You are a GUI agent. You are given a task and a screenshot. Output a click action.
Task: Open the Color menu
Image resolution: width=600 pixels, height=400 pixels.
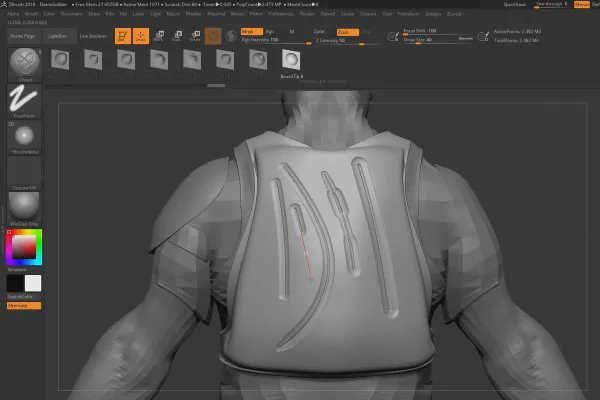click(x=49, y=14)
